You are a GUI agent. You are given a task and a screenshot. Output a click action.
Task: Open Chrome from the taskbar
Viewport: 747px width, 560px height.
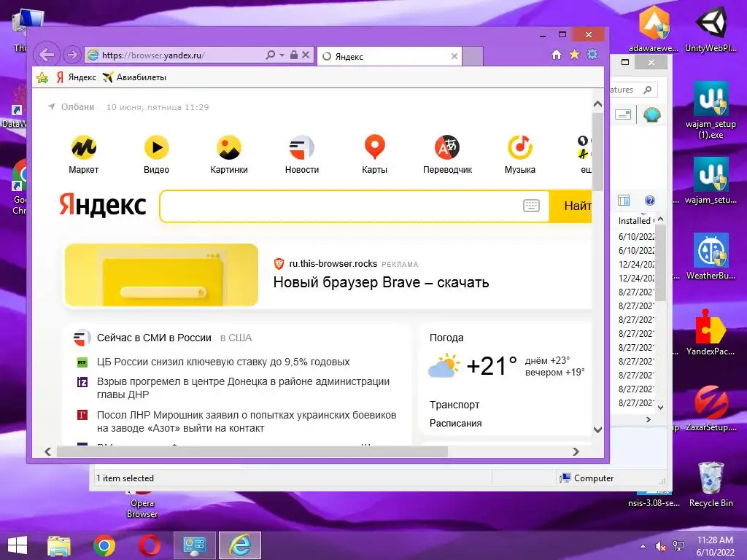point(104,545)
